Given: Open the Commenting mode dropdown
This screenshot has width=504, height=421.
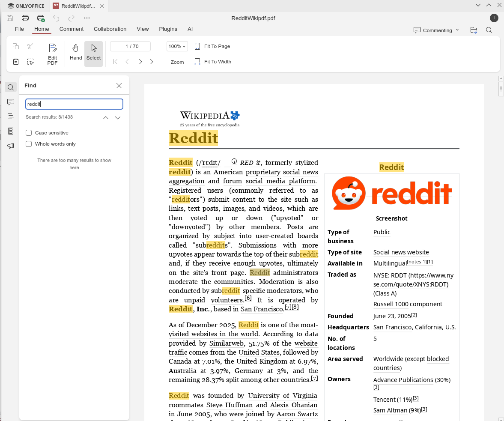Looking at the screenshot, I should [436, 30].
